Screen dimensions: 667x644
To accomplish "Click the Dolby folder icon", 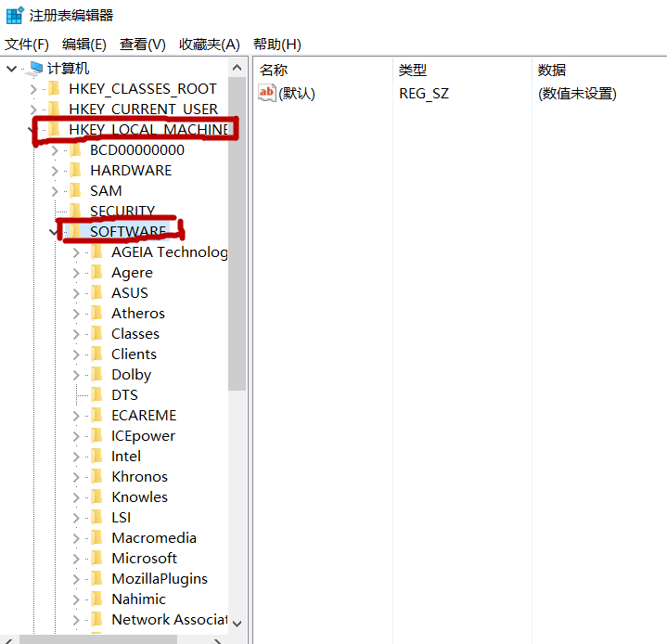I will click(97, 375).
